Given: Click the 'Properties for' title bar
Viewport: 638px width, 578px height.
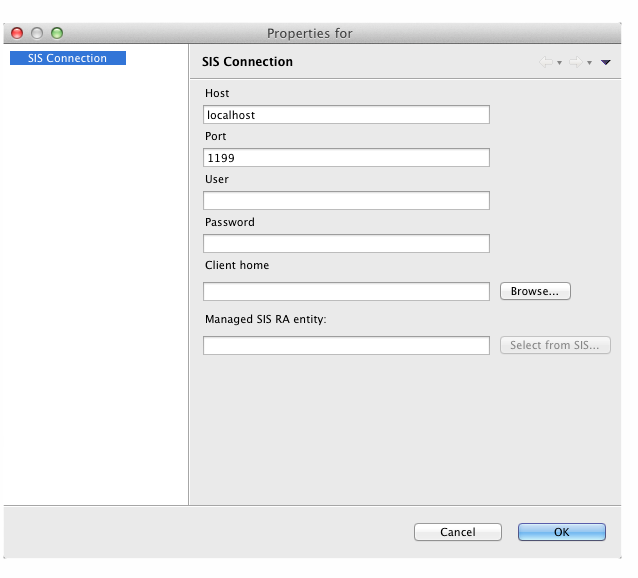Looking at the screenshot, I should 310,33.
